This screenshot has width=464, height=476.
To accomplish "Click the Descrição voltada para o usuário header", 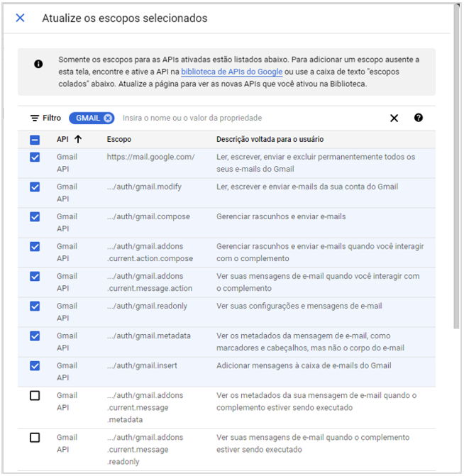I will 270,140.
